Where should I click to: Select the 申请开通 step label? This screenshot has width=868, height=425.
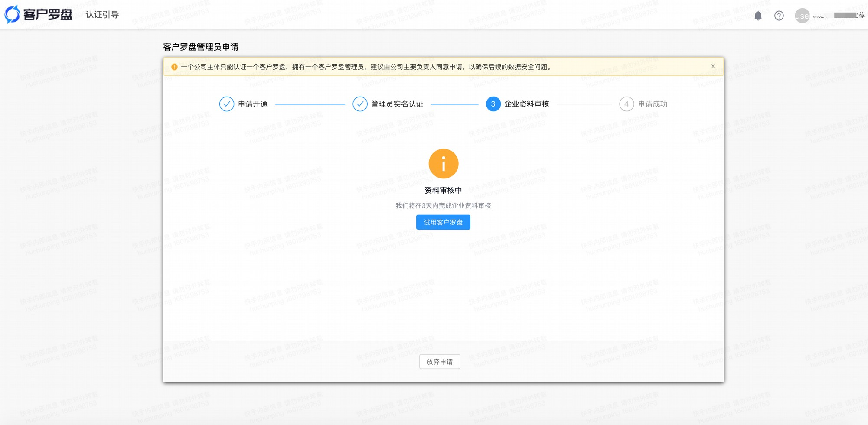(252, 104)
